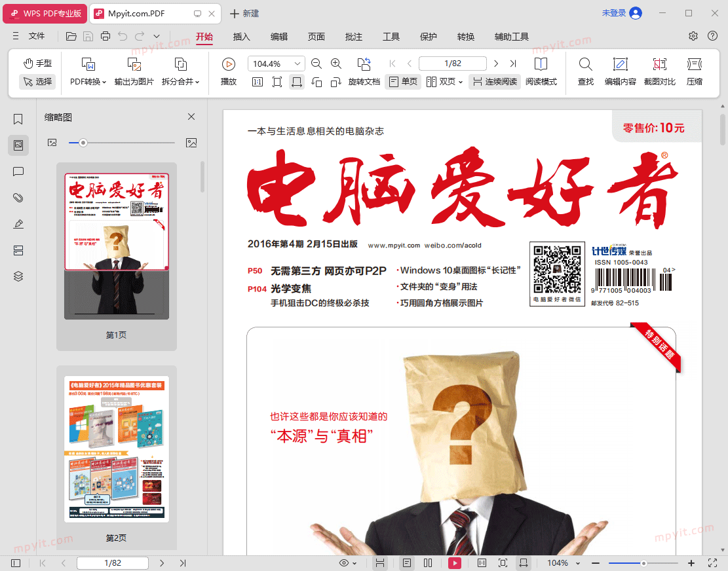
Task: Export as images via 输出为图片
Action: coord(134,72)
